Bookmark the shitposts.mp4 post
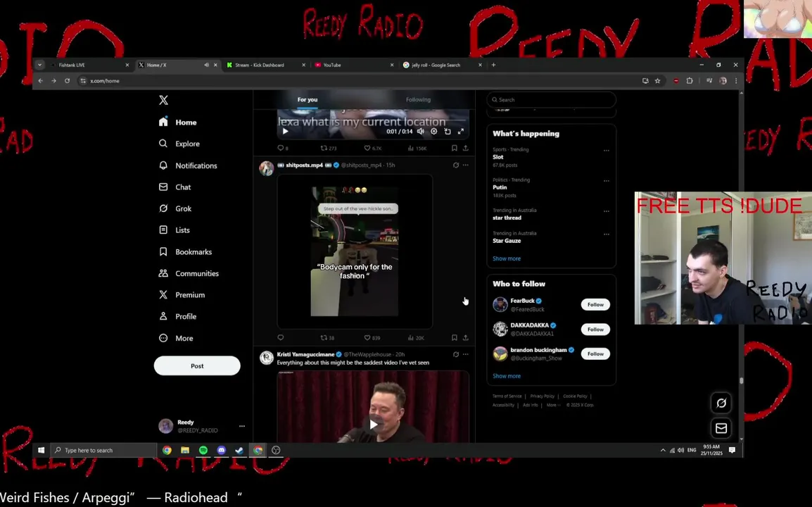The width and height of the screenshot is (812, 507). click(454, 337)
